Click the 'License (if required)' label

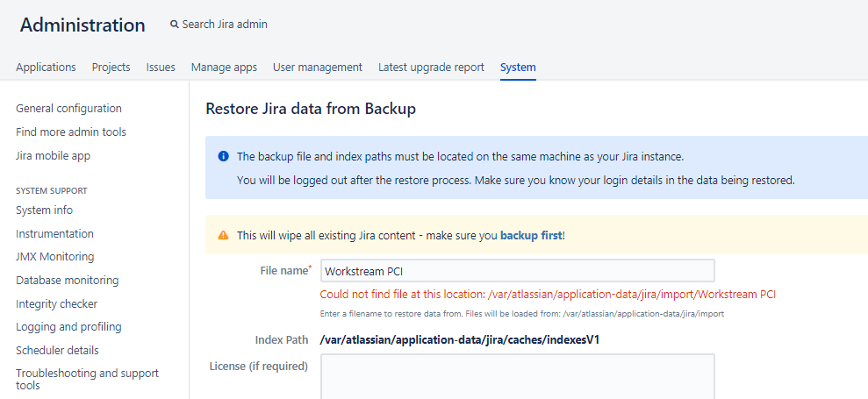259,366
